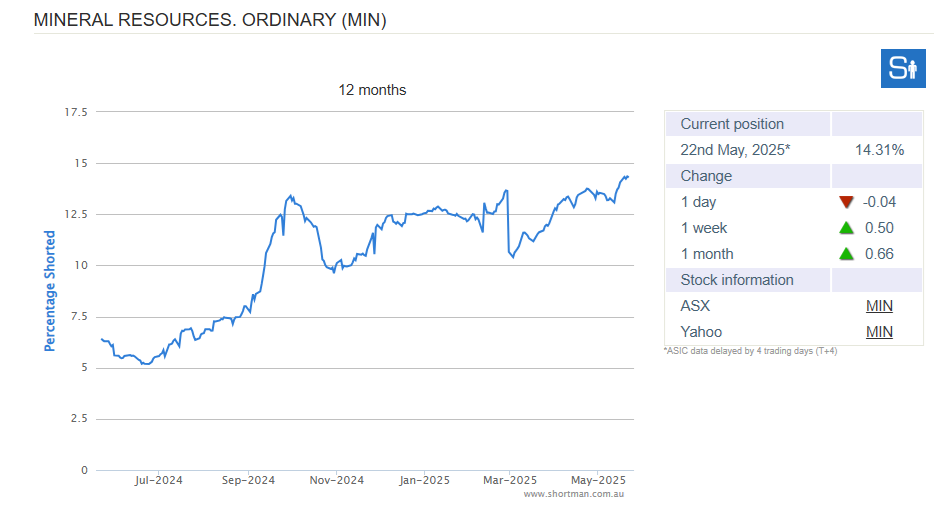The width and height of the screenshot is (934, 514).
Task: Click the '22nd May, 2025*' date cell
Action: pos(735,150)
